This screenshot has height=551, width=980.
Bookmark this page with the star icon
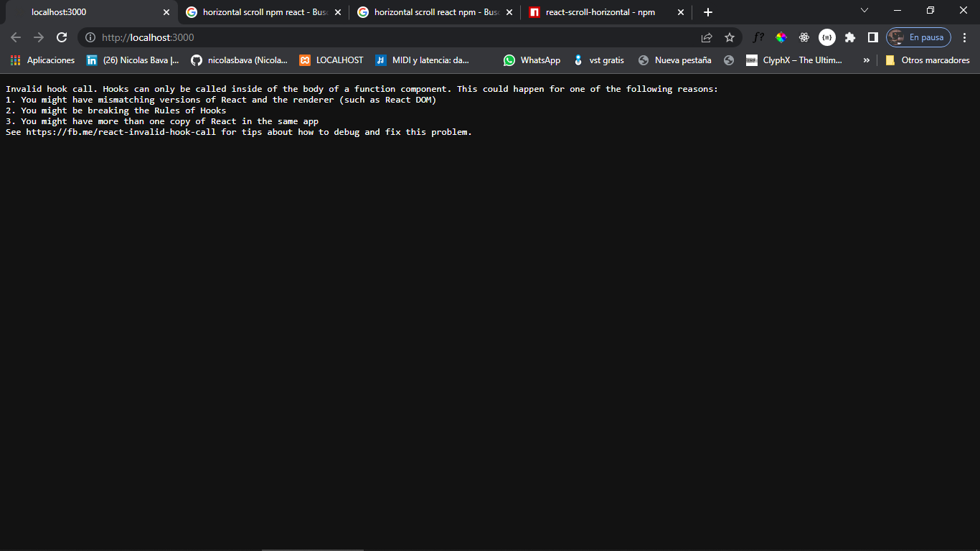click(x=730, y=37)
